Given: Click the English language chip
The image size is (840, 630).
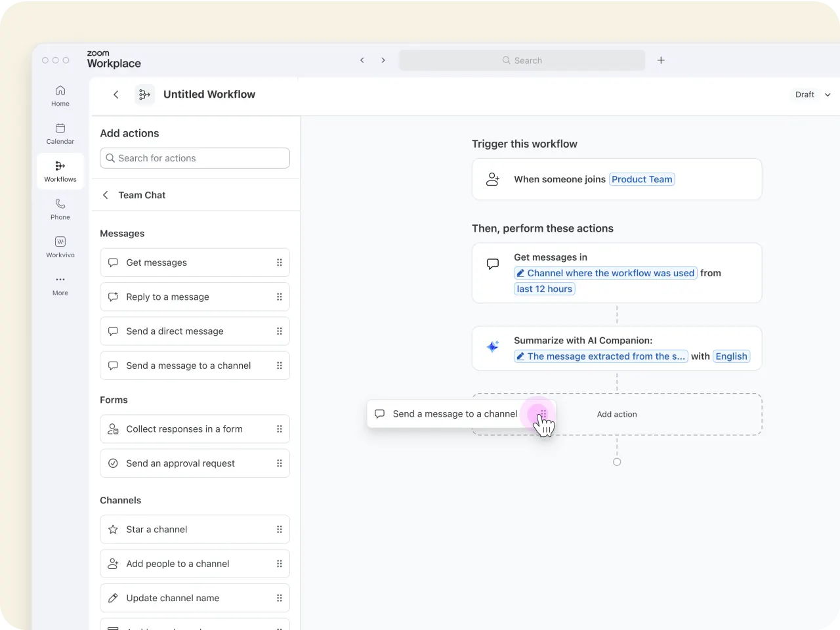Looking at the screenshot, I should (x=731, y=356).
